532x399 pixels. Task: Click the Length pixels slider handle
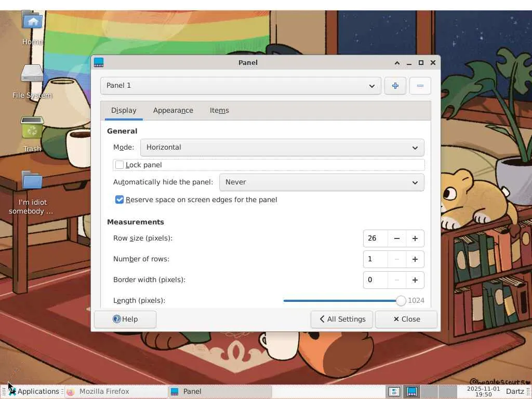click(x=401, y=301)
